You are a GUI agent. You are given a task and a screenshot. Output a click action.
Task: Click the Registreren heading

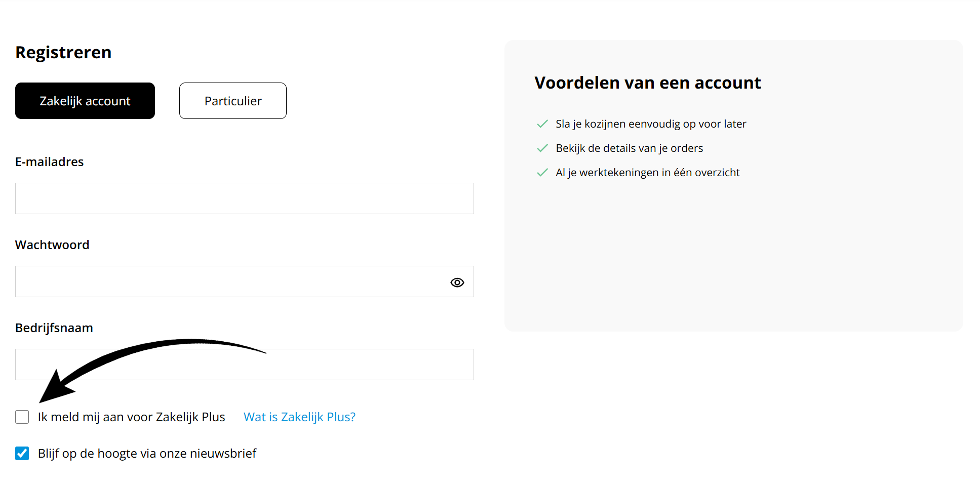pos(63,53)
